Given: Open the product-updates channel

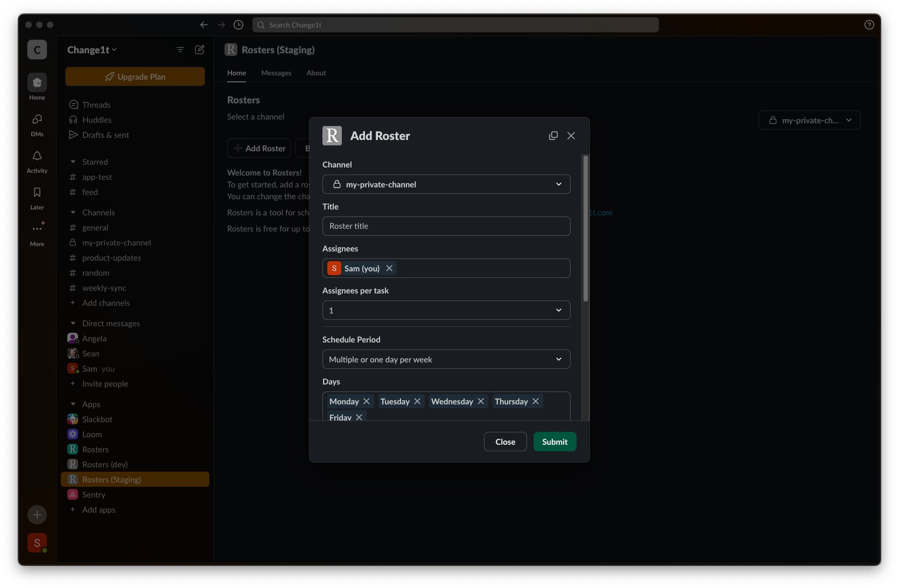Looking at the screenshot, I should [135, 257].
